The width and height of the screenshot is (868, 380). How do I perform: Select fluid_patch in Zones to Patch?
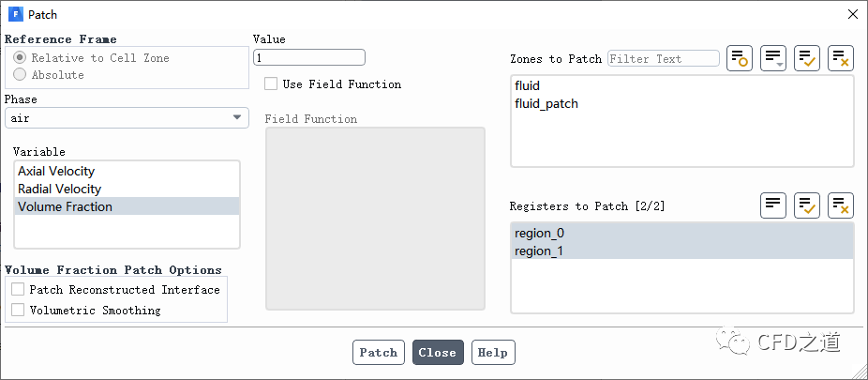(546, 103)
